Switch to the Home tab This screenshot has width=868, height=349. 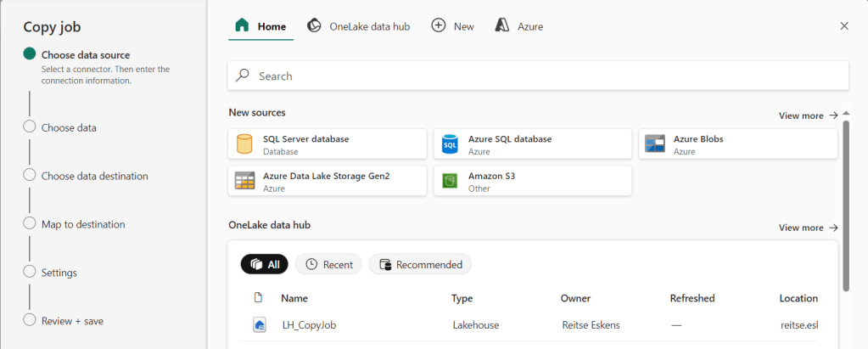point(260,26)
